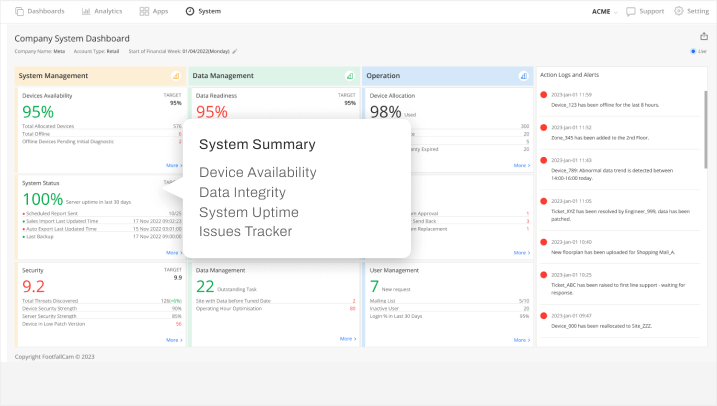717x406 pixels.
Task: Click the share icon above Live toggle
Action: pyautogui.click(x=703, y=36)
